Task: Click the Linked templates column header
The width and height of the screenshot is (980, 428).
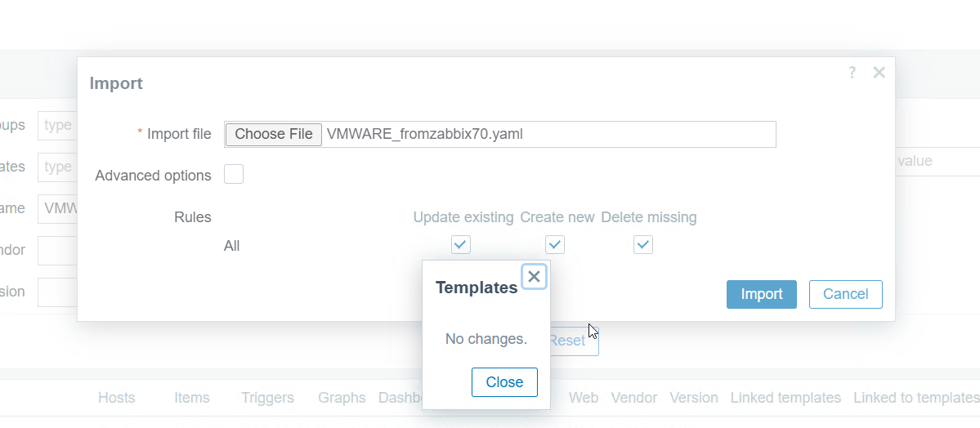Action: (785, 398)
